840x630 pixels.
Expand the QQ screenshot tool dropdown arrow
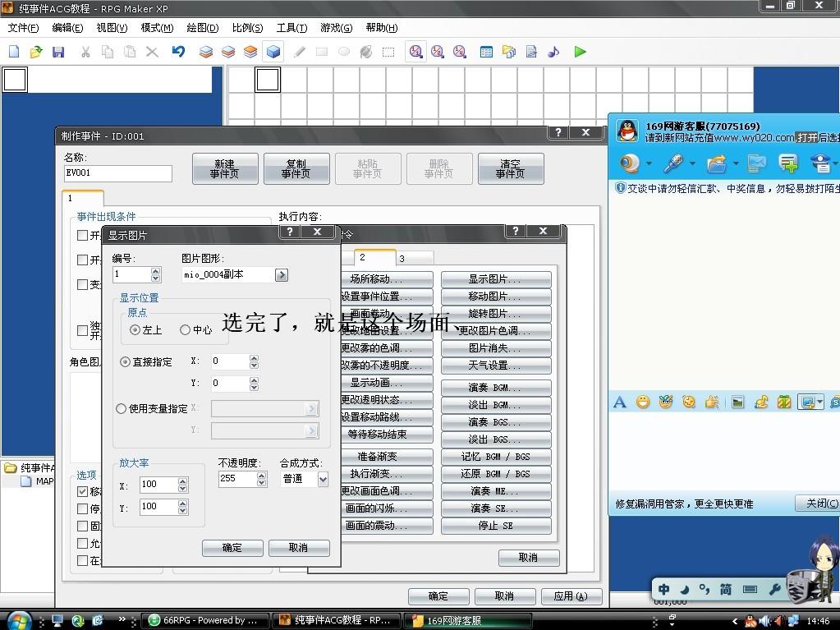pos(819,402)
